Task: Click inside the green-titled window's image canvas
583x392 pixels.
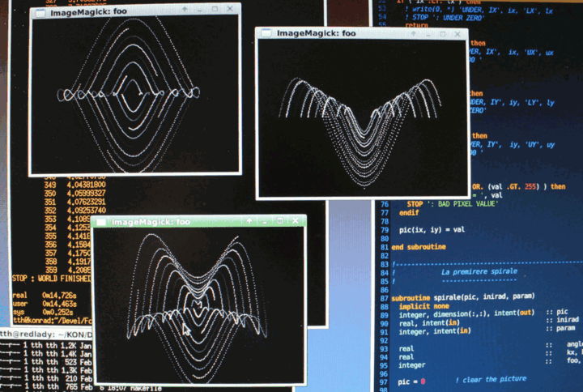Action: pos(199,305)
